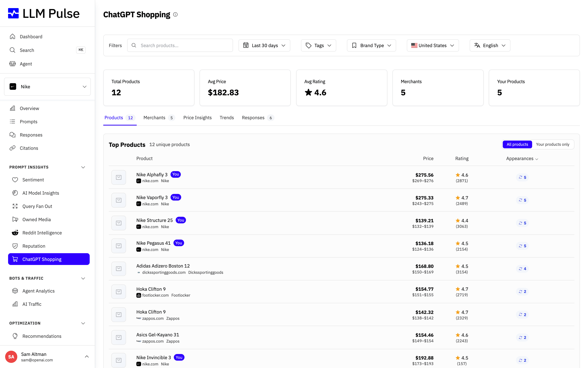
Task: Click the Cmd+K shortcut badge
Action: 81,50
